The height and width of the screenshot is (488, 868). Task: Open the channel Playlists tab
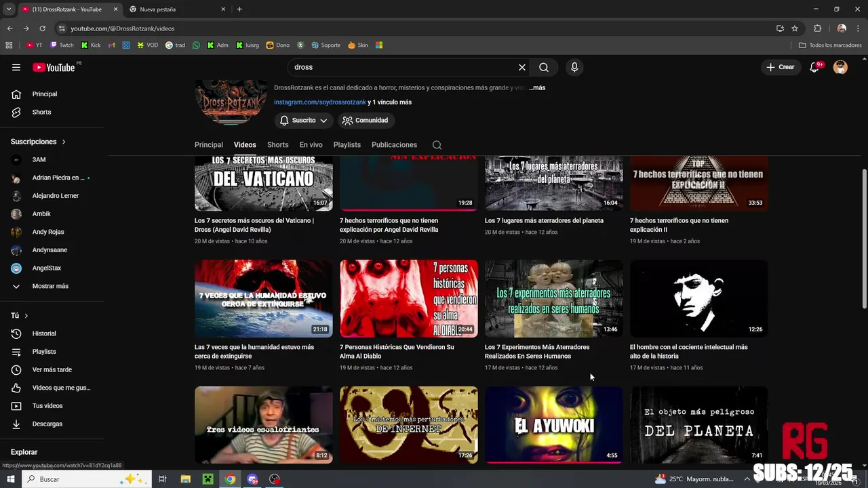click(347, 145)
